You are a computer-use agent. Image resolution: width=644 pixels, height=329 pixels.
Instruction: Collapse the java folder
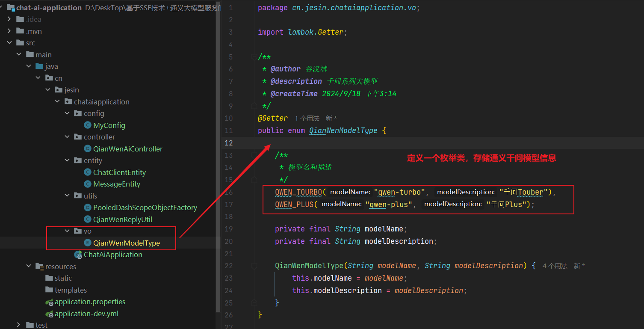tap(28, 66)
